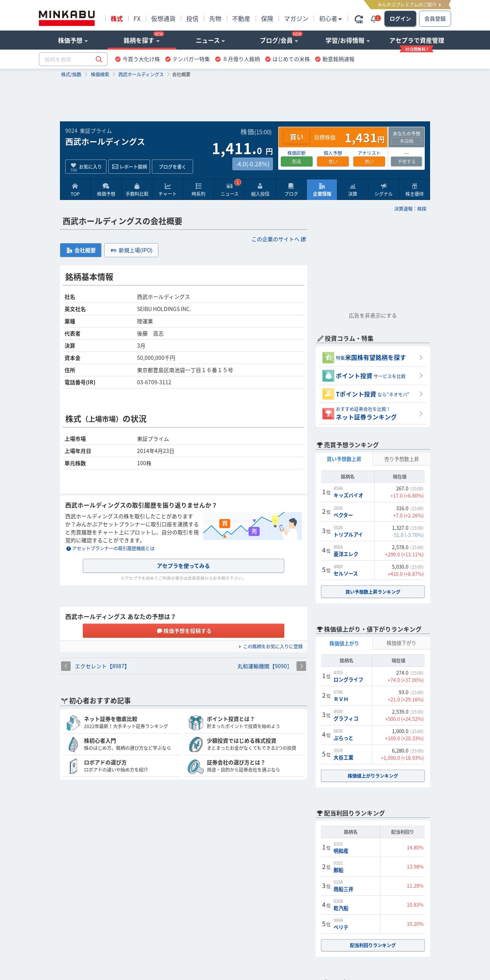Open the ロボアドの選び方 article icon
This screenshot has height=980, width=490.
[73, 766]
